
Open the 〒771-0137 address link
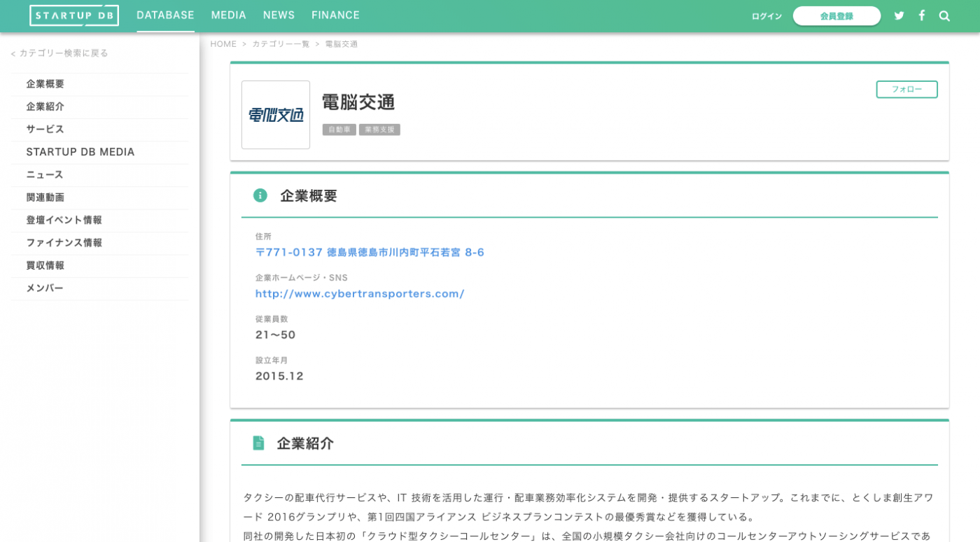[370, 252]
